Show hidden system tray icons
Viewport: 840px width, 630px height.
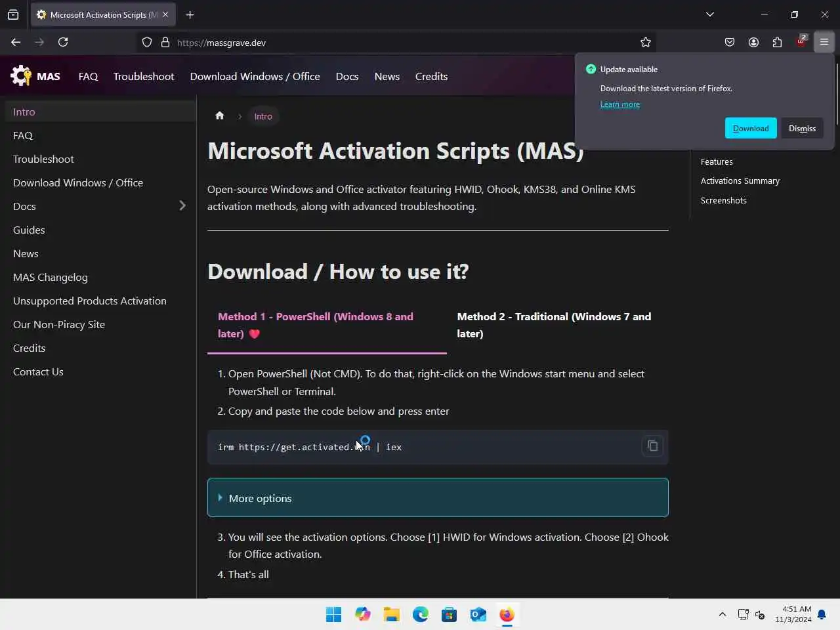(x=722, y=614)
